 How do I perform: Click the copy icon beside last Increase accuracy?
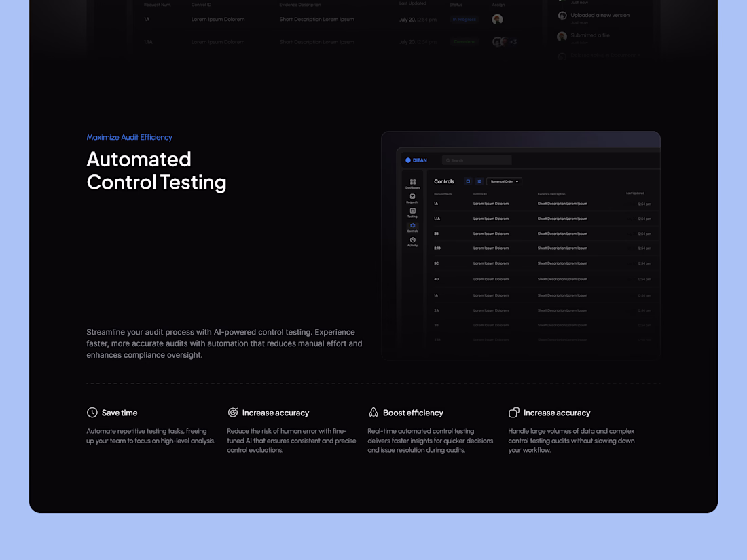coord(514,413)
